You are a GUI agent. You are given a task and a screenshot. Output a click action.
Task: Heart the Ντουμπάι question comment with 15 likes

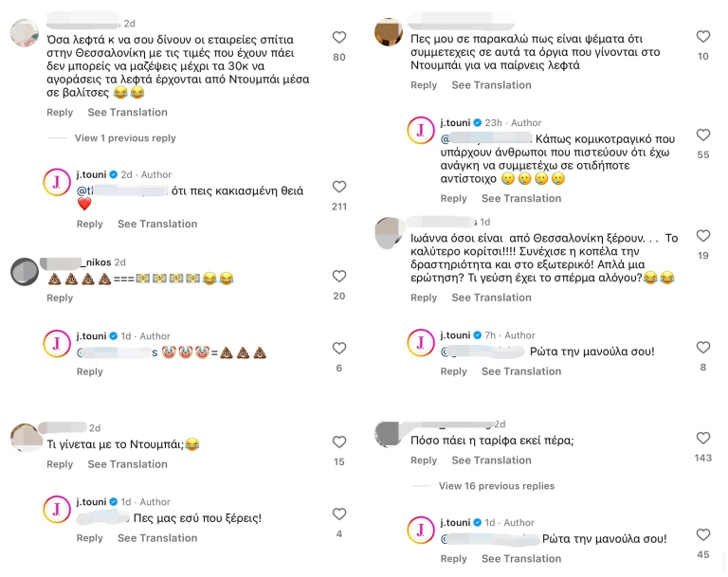click(338, 442)
